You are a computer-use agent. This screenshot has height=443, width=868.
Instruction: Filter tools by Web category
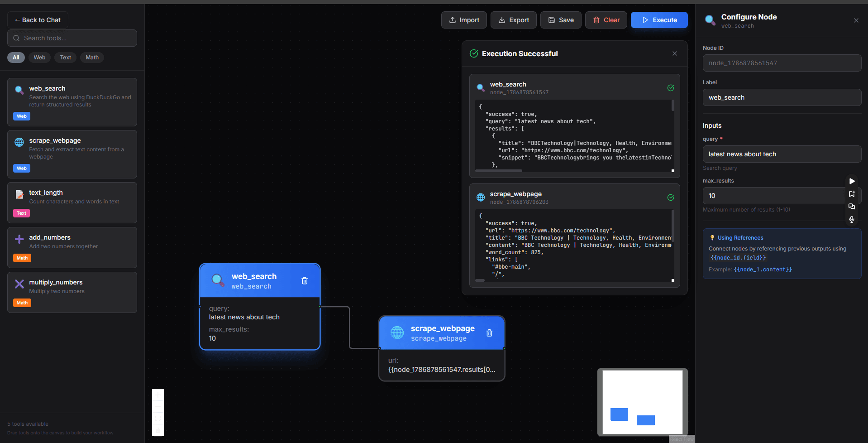tap(39, 58)
